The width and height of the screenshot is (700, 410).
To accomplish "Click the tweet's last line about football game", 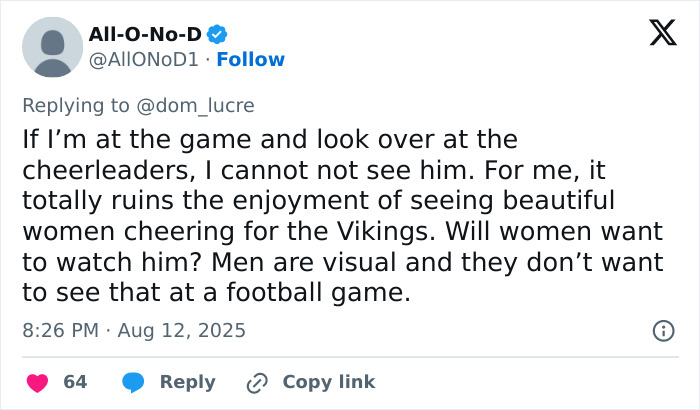I will (x=216, y=294).
